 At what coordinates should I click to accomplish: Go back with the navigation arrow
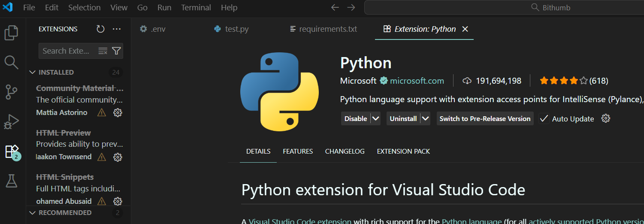tap(335, 7)
